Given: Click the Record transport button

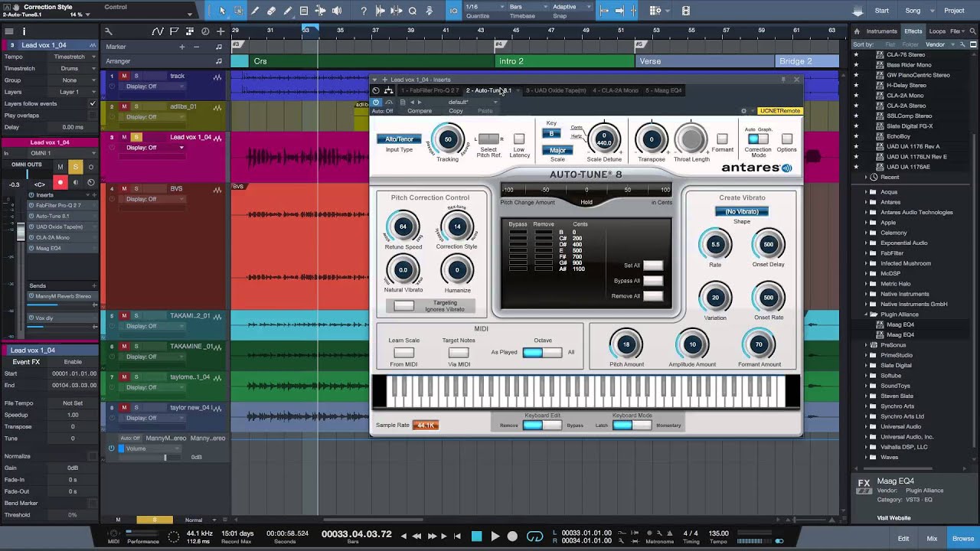Looking at the screenshot, I should tap(513, 536).
